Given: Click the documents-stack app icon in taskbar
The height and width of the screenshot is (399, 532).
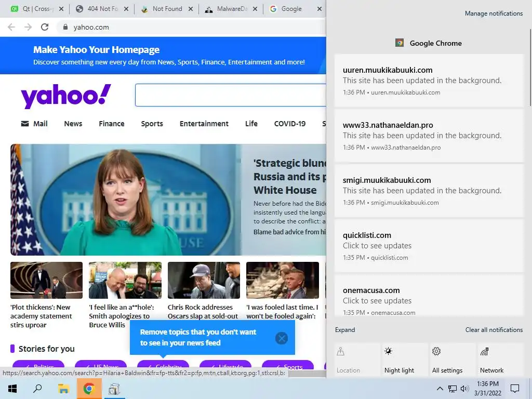Looking at the screenshot, I should click(114, 389).
